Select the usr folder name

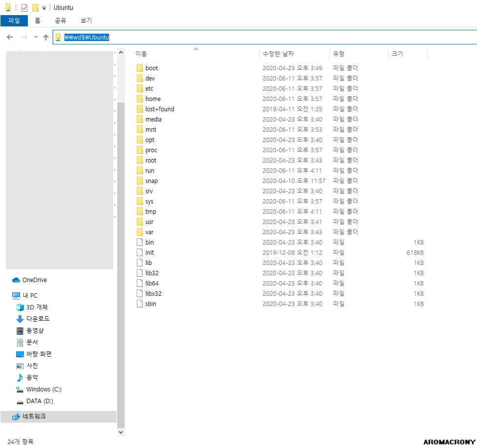[149, 222]
